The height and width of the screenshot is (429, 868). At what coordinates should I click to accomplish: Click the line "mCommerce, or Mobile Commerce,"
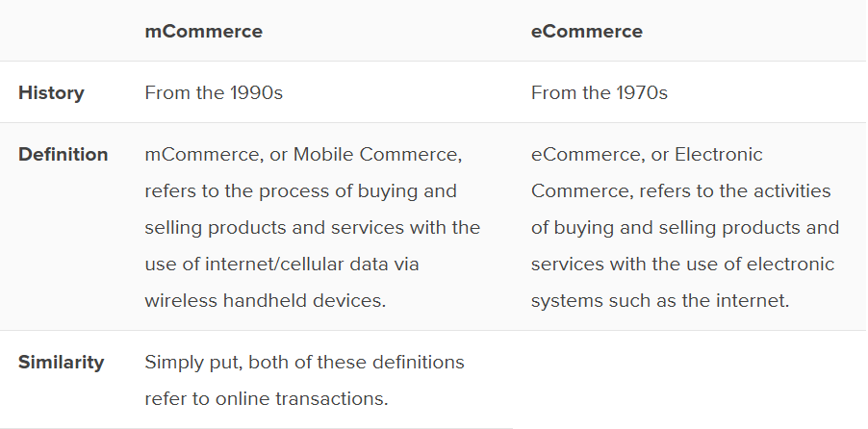[304, 155]
